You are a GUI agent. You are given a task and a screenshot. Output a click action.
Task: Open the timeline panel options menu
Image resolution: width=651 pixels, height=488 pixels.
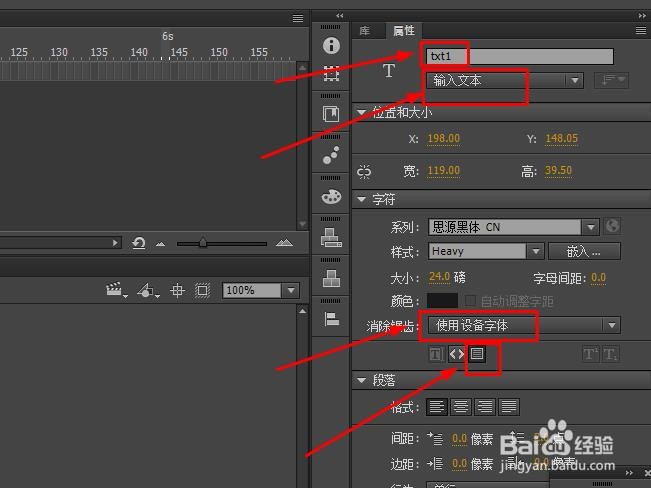point(298,18)
